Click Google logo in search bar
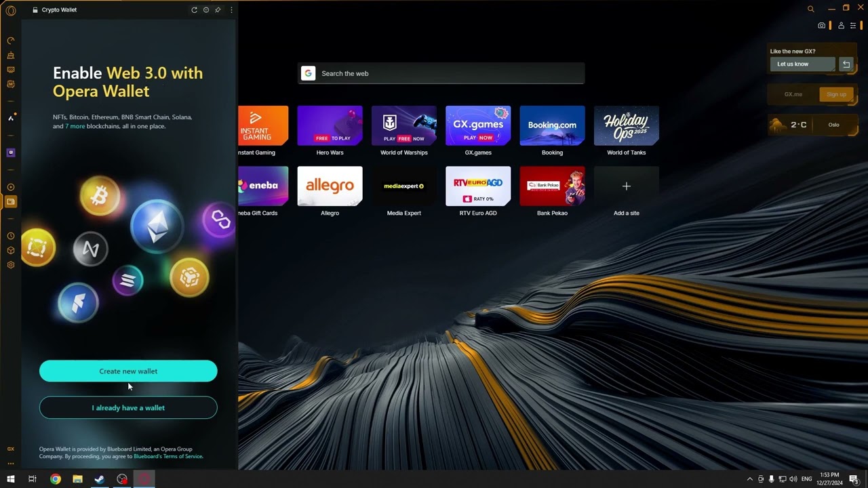Image resolution: width=868 pixels, height=488 pixels. tap(309, 73)
